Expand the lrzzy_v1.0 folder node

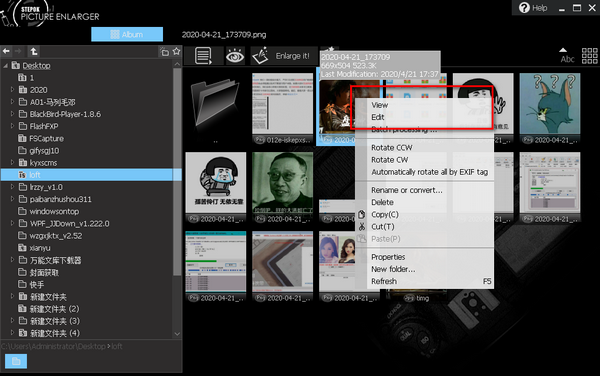[x=12, y=187]
